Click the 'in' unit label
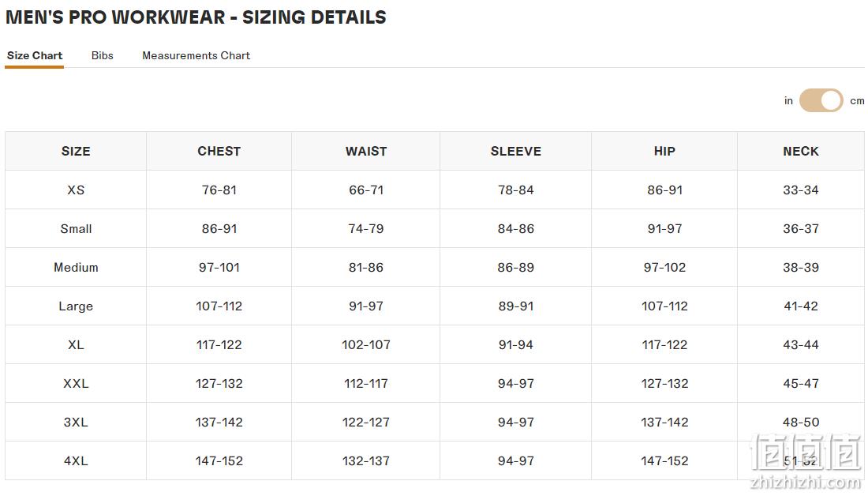Image resolution: width=868 pixels, height=496 pixels. 788,101
